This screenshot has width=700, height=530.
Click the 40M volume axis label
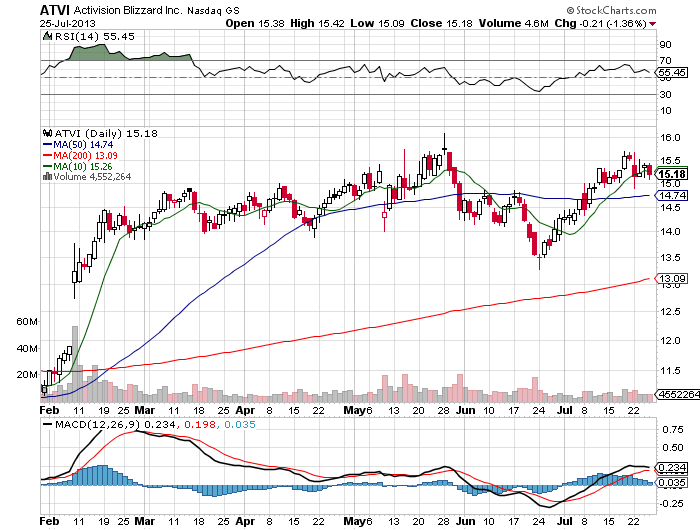(27, 348)
